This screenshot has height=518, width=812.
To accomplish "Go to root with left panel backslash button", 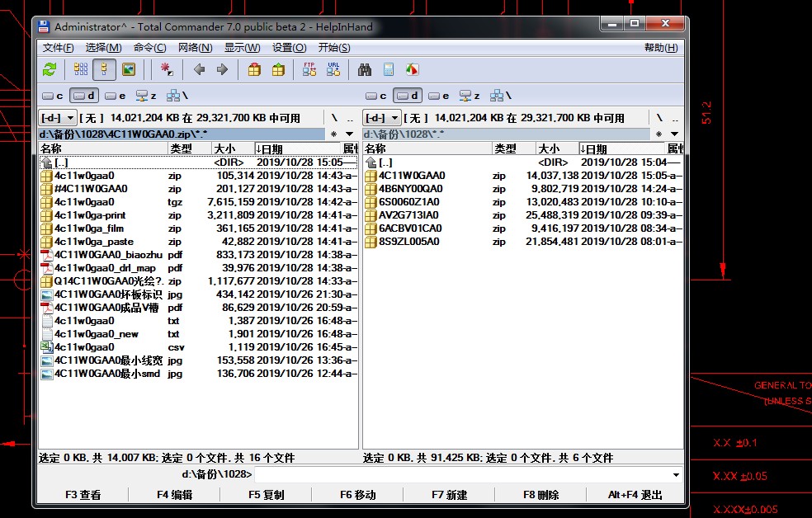I will tap(334, 118).
